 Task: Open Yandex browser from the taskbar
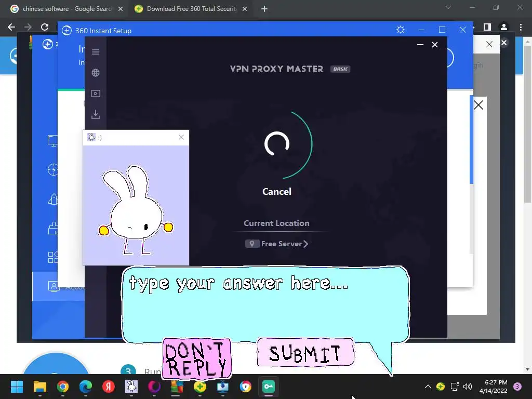[109, 387]
